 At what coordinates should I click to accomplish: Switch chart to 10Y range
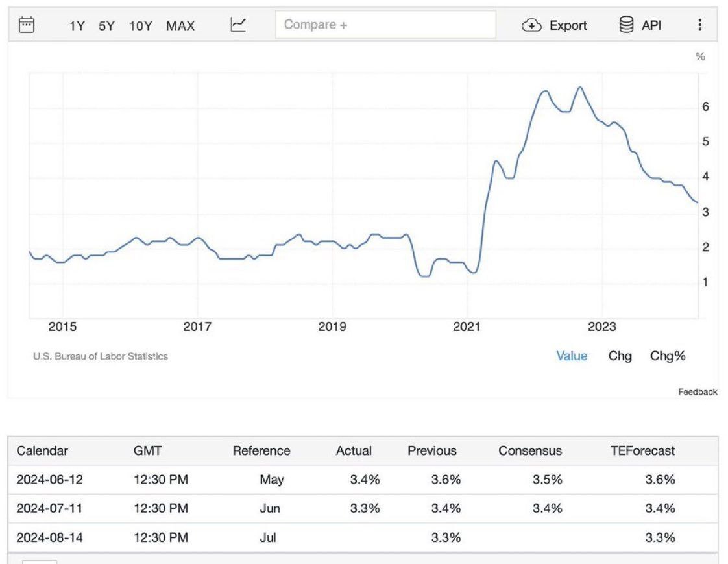[140, 26]
